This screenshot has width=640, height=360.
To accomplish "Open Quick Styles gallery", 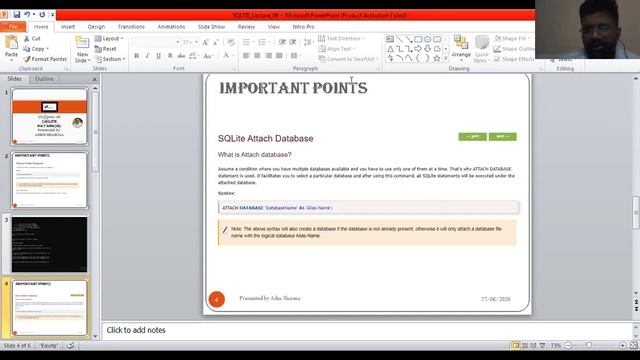I will pos(482,49).
